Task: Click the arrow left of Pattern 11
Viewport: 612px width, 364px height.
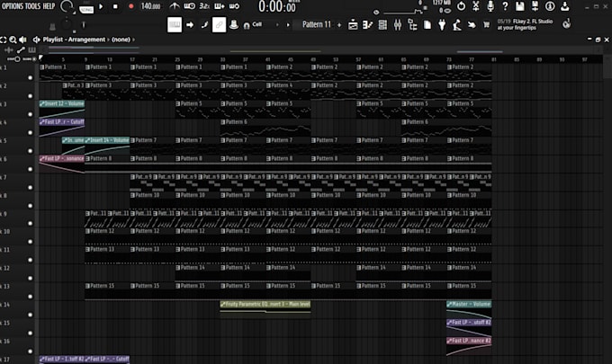Action: (x=288, y=24)
